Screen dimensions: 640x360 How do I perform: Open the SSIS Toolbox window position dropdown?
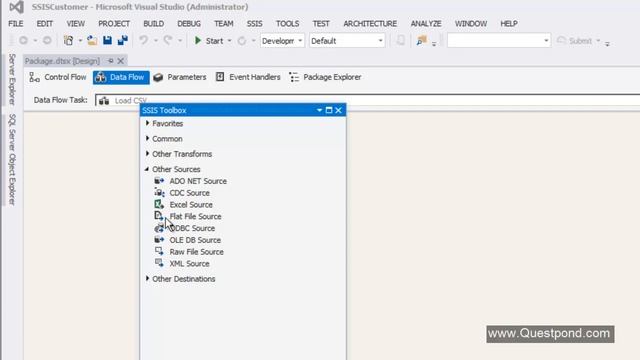(x=320, y=110)
